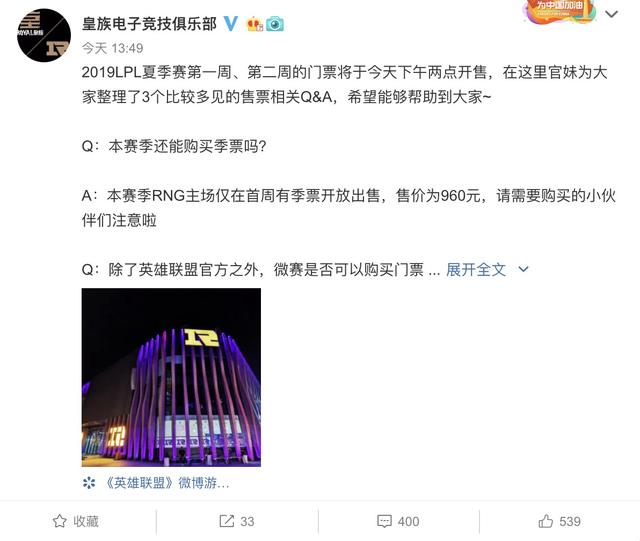Click the comment count 400

[409, 521]
